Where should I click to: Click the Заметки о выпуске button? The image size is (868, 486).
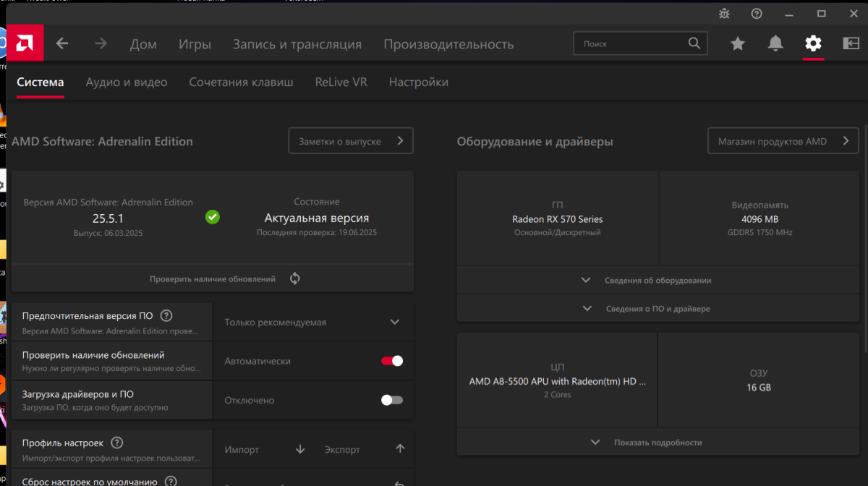coord(351,141)
